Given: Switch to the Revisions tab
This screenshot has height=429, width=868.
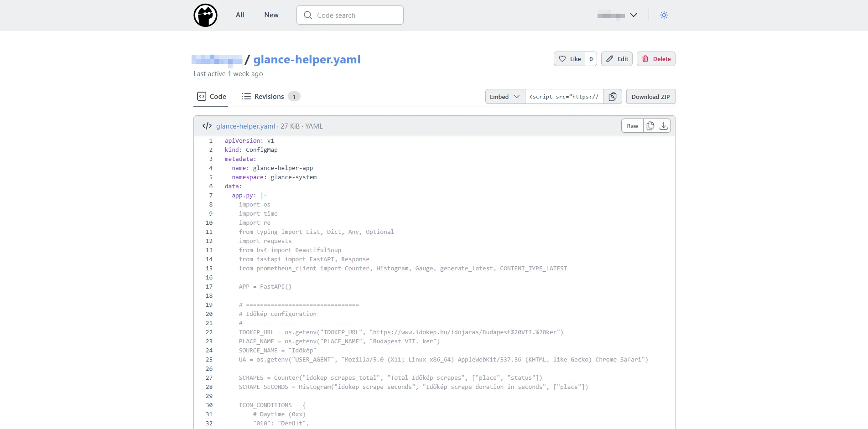Looking at the screenshot, I should 269,96.
